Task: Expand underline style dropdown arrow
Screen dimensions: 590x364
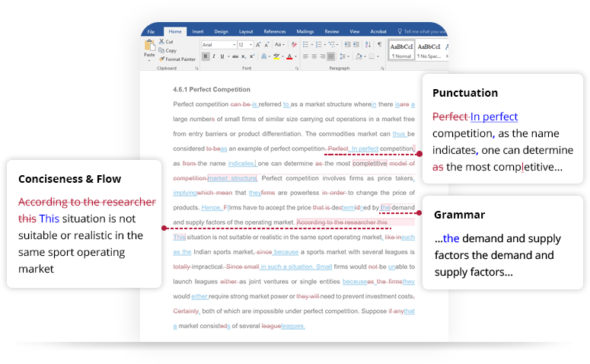Action: tap(228, 56)
